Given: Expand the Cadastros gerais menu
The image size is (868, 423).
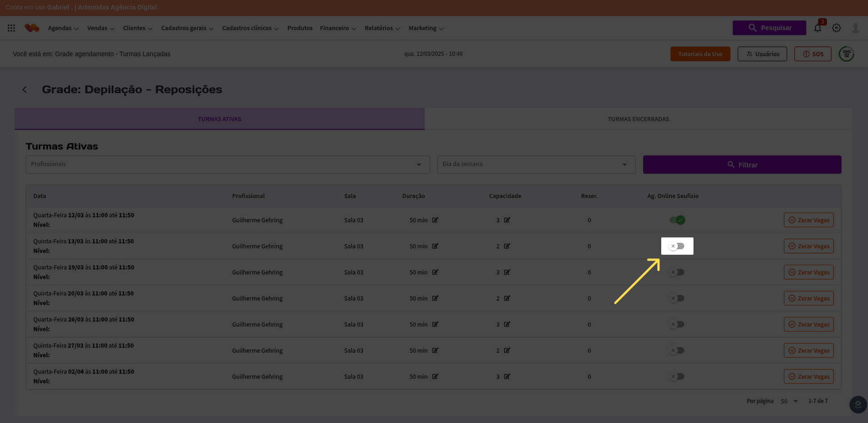Looking at the screenshot, I should [187, 28].
